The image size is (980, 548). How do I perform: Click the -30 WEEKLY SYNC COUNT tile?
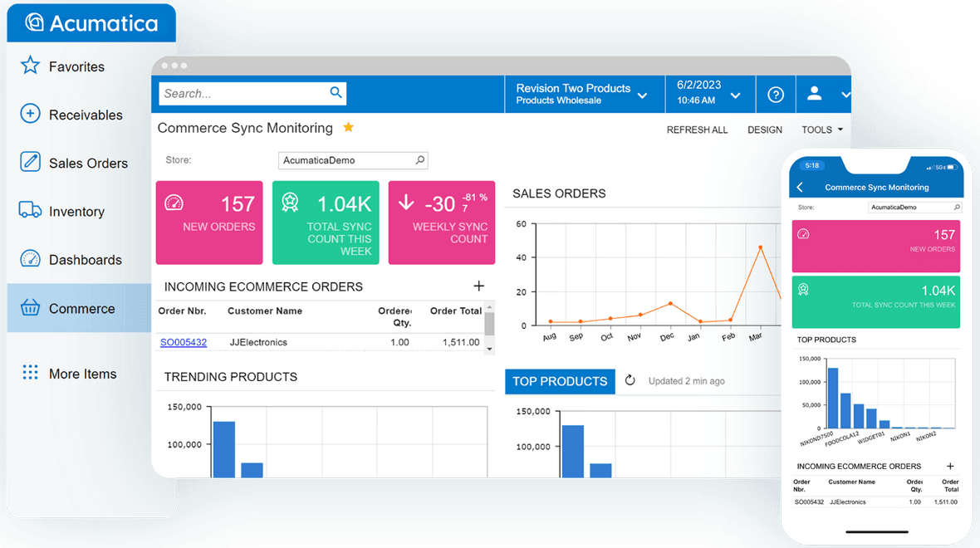442,223
